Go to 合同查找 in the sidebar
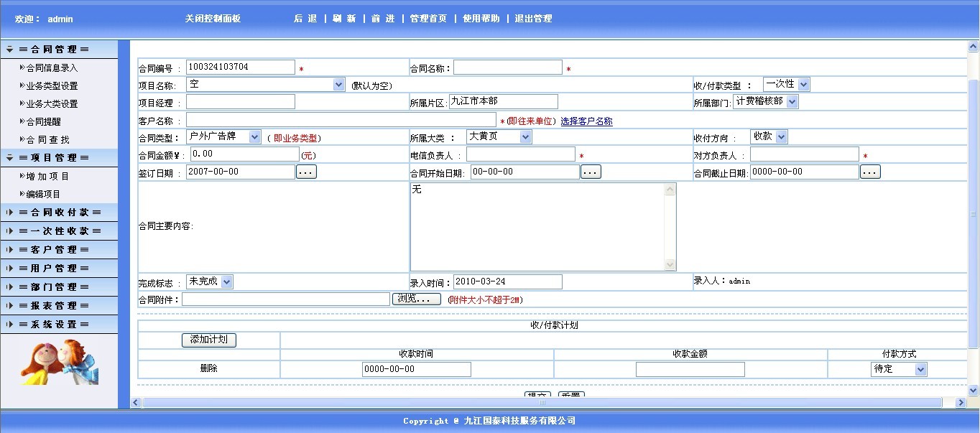The image size is (980, 433). click(x=47, y=140)
